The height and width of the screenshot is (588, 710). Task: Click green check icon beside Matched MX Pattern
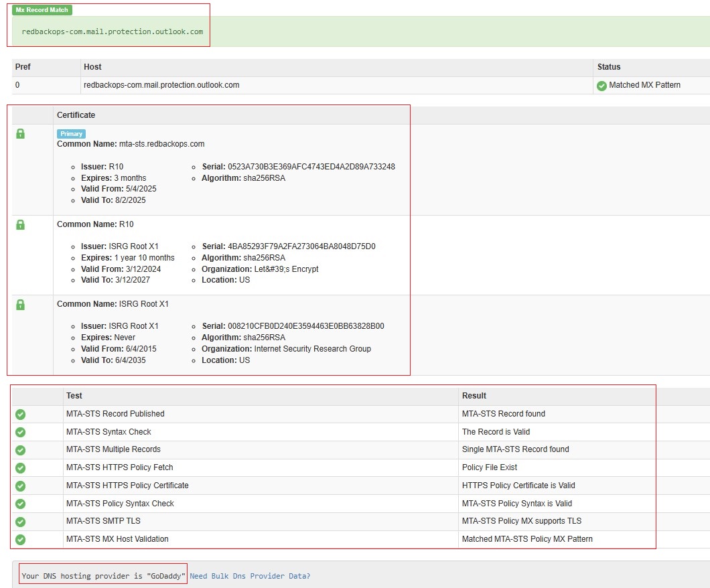[601, 86]
